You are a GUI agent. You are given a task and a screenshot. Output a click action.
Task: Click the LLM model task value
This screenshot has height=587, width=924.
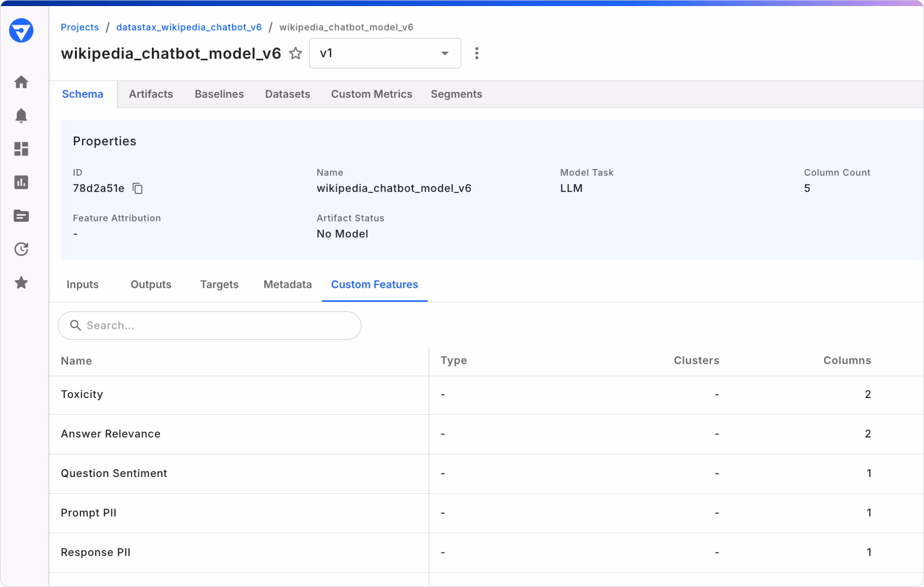(x=571, y=188)
